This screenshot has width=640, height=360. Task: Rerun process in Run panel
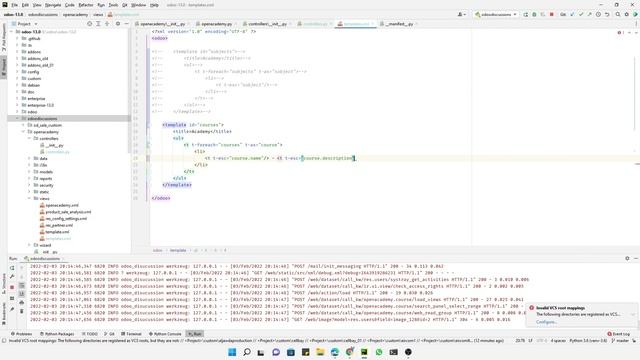[x=12, y=268]
